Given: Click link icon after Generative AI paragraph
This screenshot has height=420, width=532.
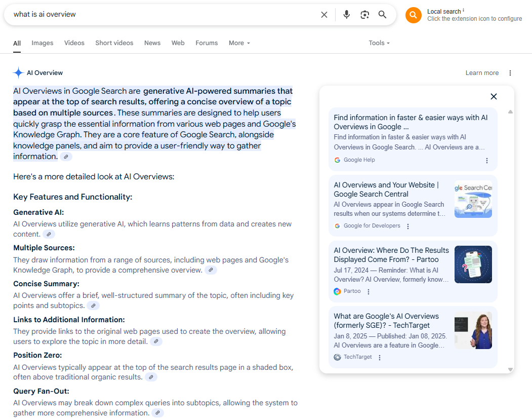Looking at the screenshot, I should point(49,234).
